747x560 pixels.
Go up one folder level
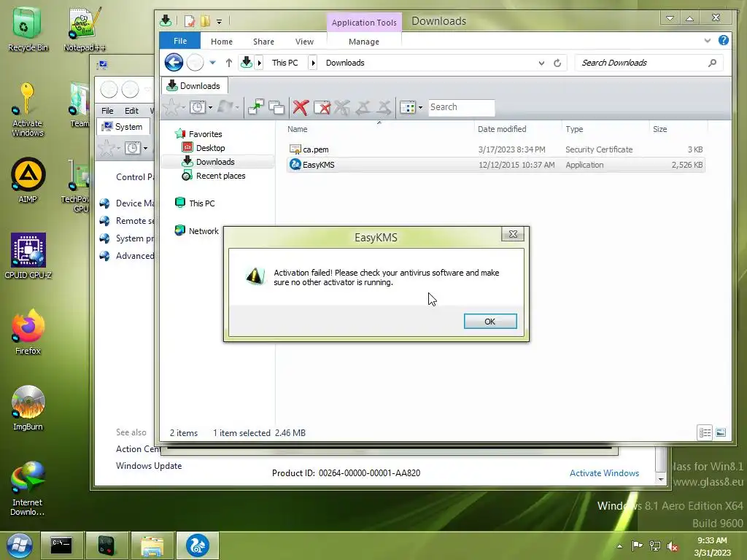228,63
